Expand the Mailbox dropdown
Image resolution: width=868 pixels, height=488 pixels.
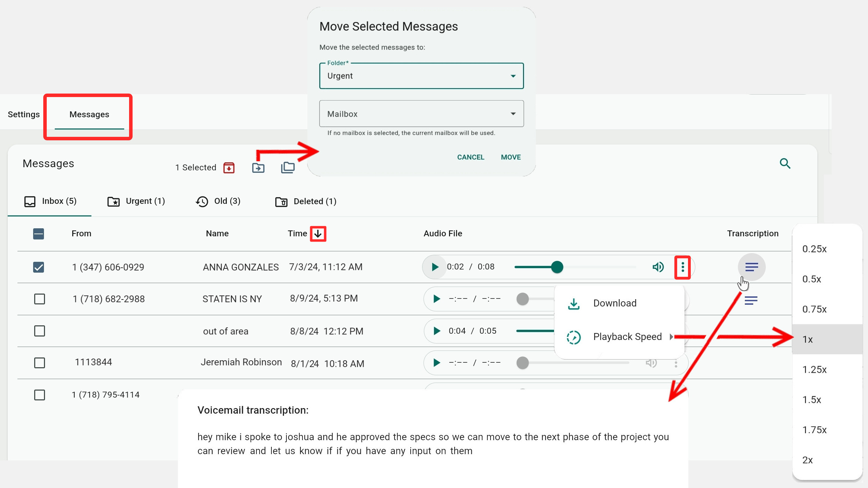coord(421,114)
